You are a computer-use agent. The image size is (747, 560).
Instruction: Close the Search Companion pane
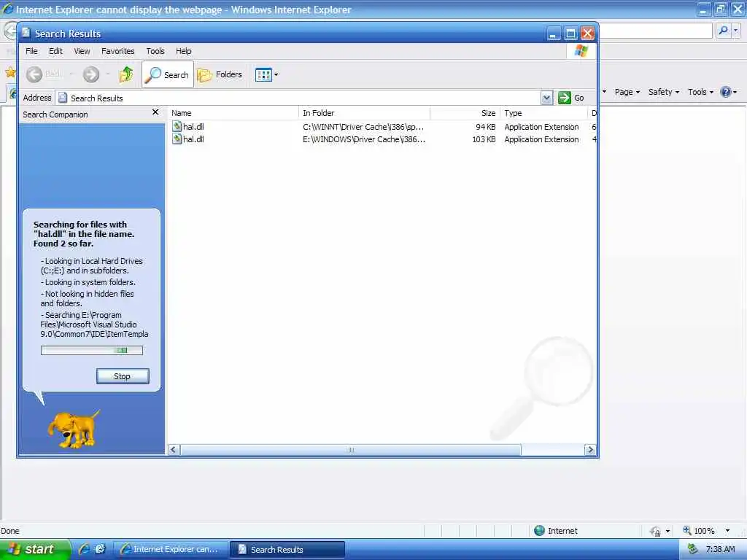pos(155,112)
